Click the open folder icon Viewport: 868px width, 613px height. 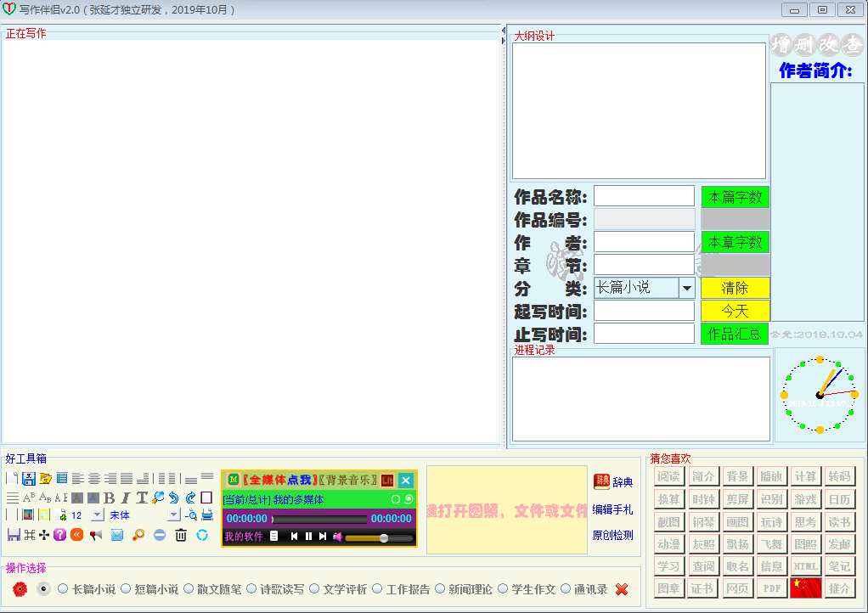[x=46, y=479]
